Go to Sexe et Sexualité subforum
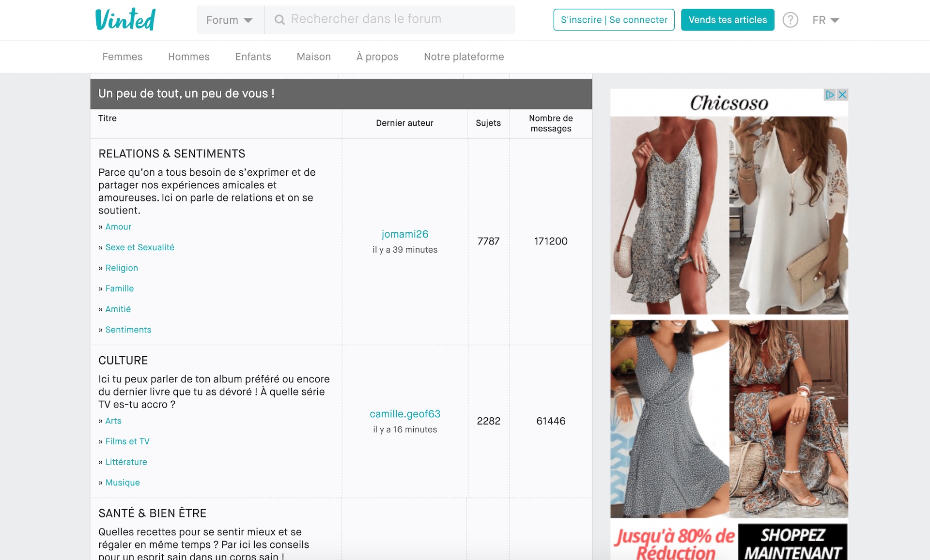930x560 pixels. (x=139, y=247)
